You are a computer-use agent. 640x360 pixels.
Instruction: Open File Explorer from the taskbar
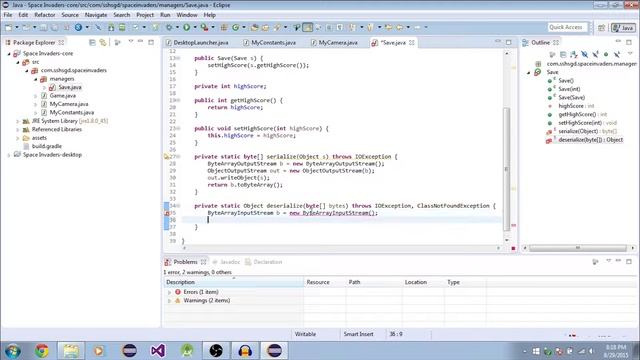point(71,351)
